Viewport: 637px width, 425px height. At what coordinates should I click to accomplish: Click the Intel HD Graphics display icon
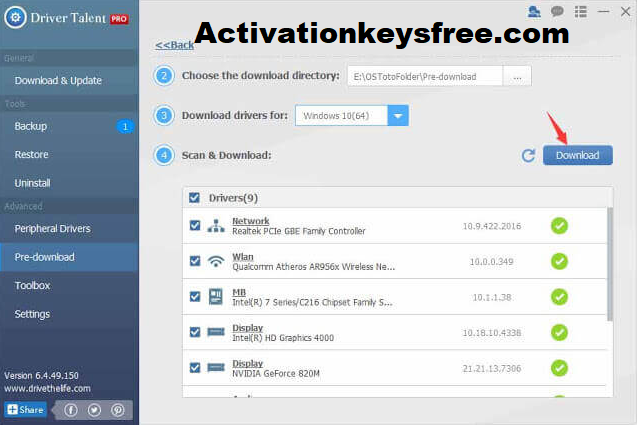216,332
